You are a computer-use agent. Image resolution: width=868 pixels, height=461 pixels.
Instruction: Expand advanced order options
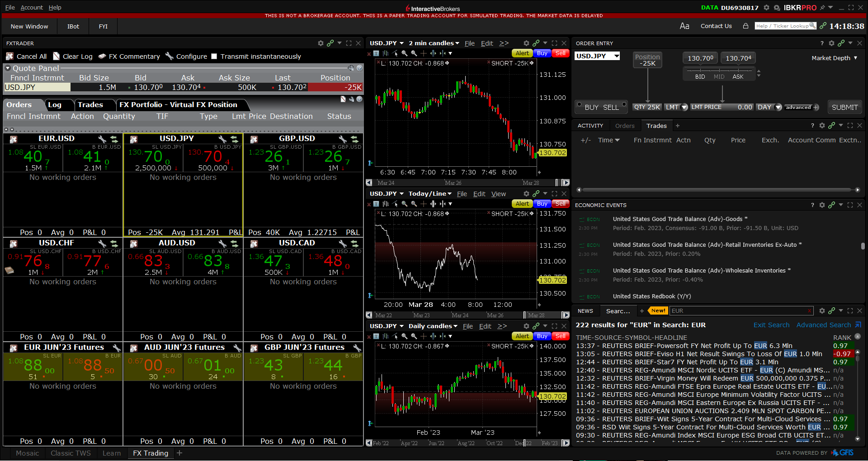click(x=802, y=108)
